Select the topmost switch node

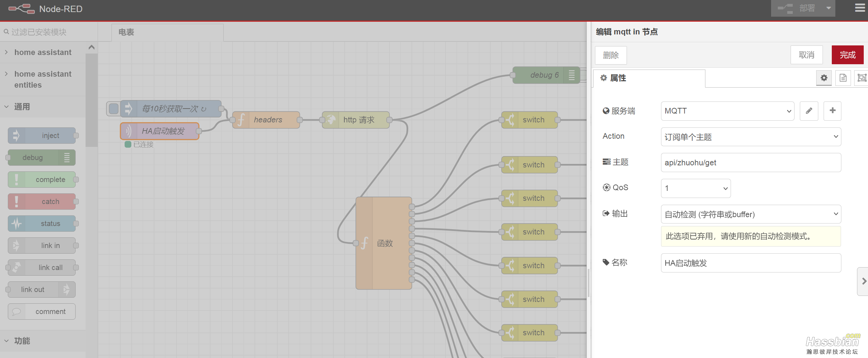pos(530,120)
